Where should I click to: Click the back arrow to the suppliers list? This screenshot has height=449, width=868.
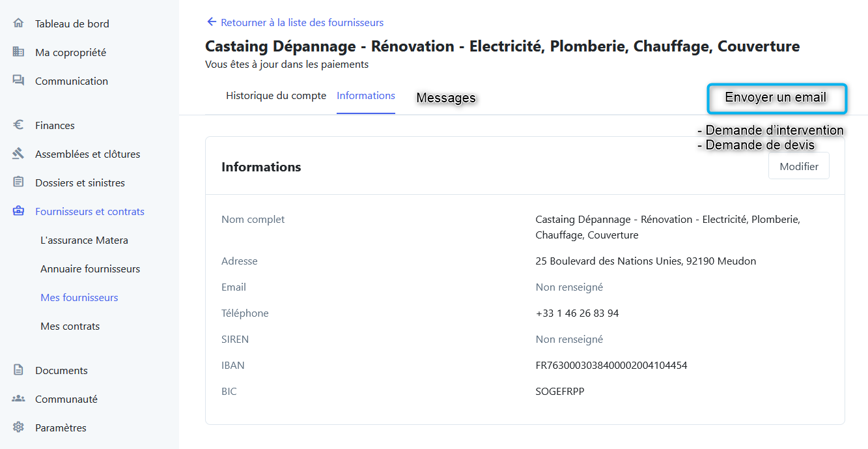click(211, 22)
